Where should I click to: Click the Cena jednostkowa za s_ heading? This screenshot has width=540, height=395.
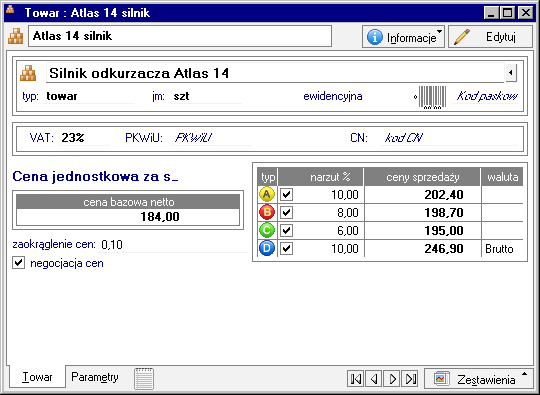[x=95, y=176]
